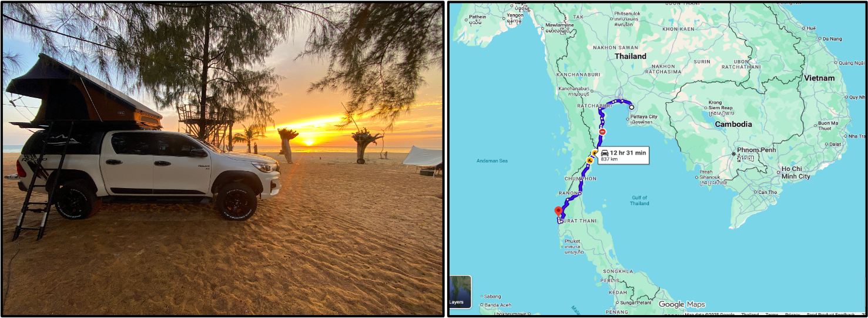Open the Layers map thumbnail

click(460, 292)
